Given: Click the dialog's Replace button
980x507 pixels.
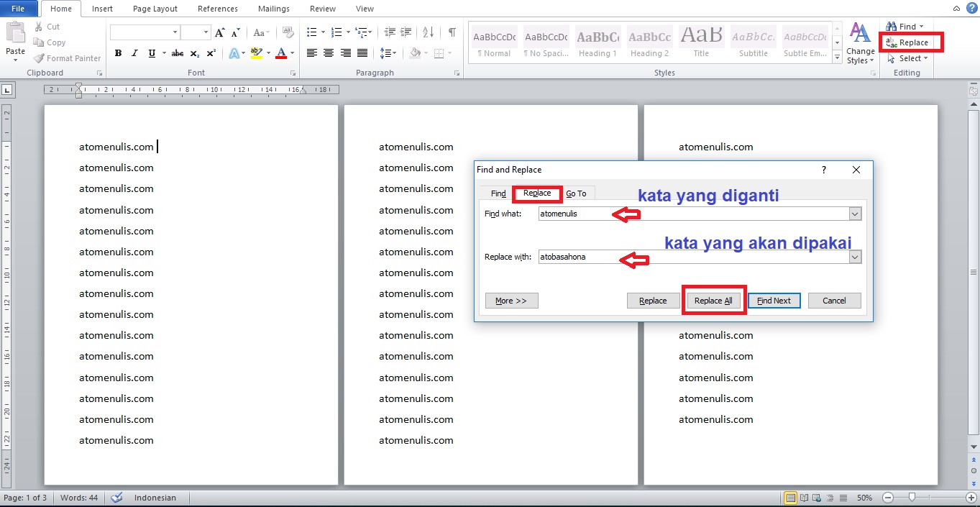Looking at the screenshot, I should (653, 301).
